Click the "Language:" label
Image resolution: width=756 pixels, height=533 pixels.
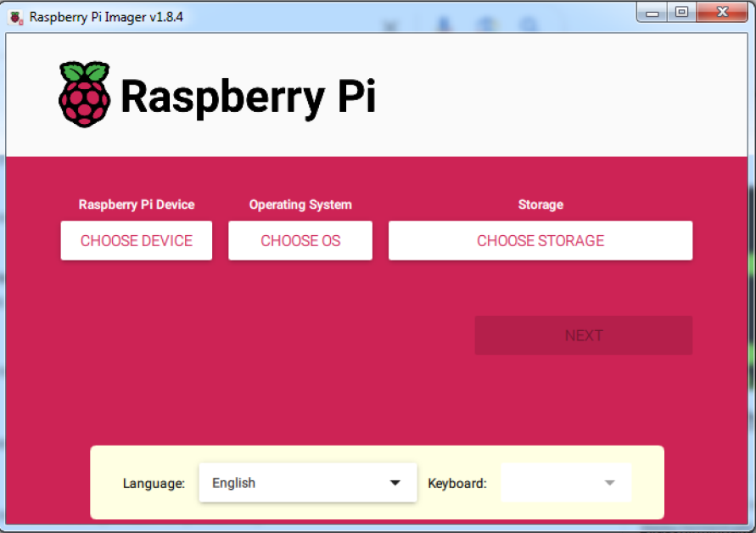pyautogui.click(x=154, y=484)
